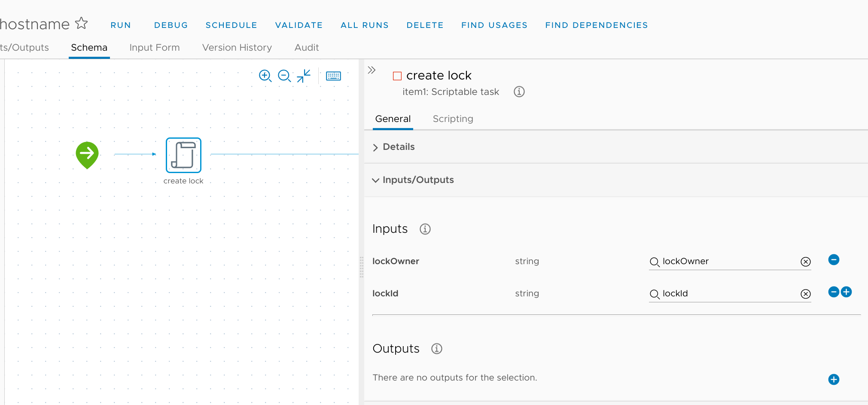
Task: Click the string type of lockOwner
Action: tap(527, 262)
